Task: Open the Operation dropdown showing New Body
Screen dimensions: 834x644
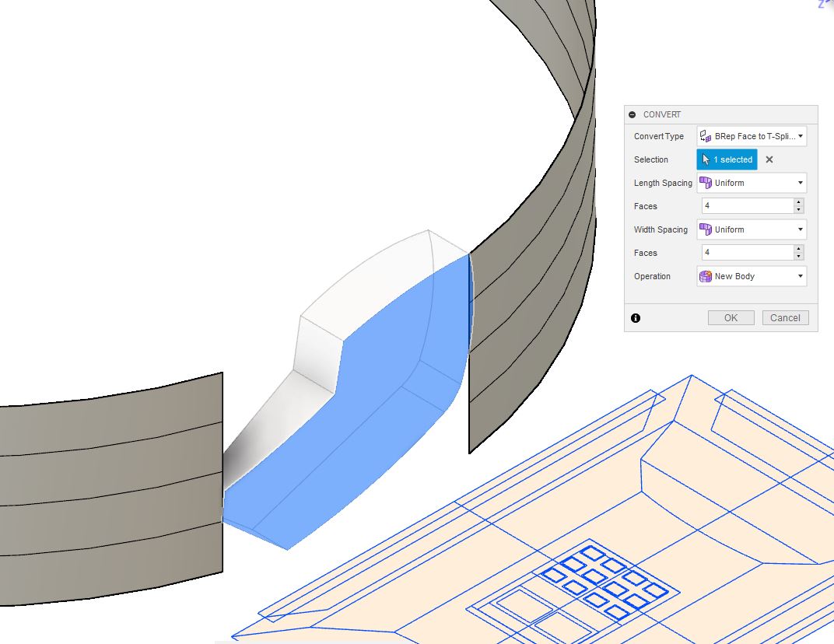Action: (x=799, y=276)
